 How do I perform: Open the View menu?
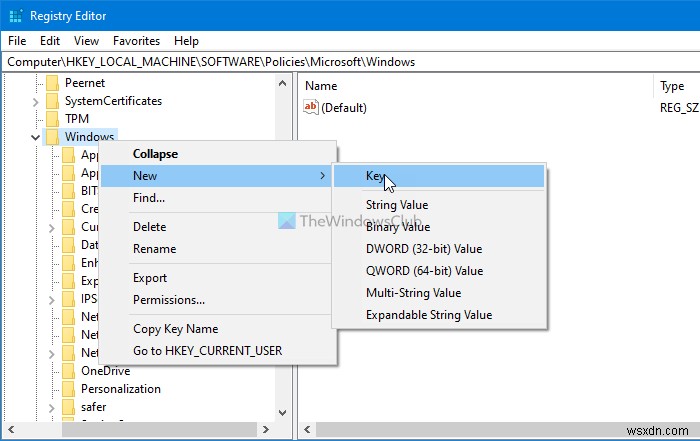point(86,41)
